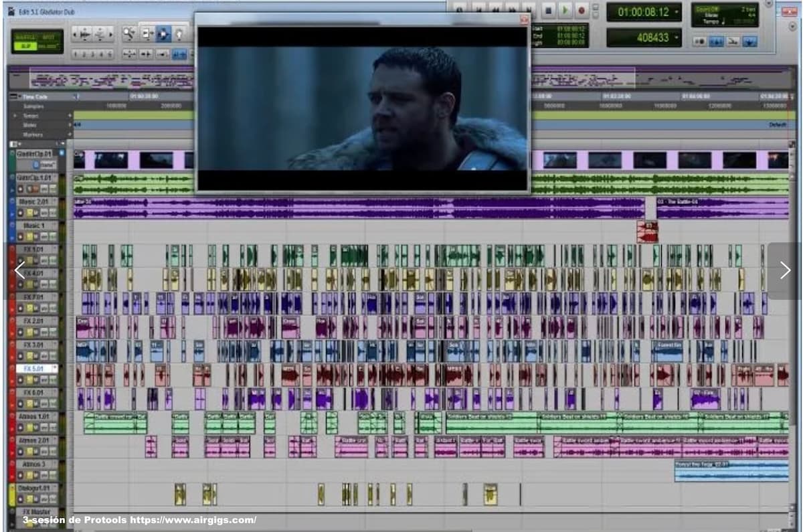Toggle the highlighted blue link timeline button

[179, 54]
